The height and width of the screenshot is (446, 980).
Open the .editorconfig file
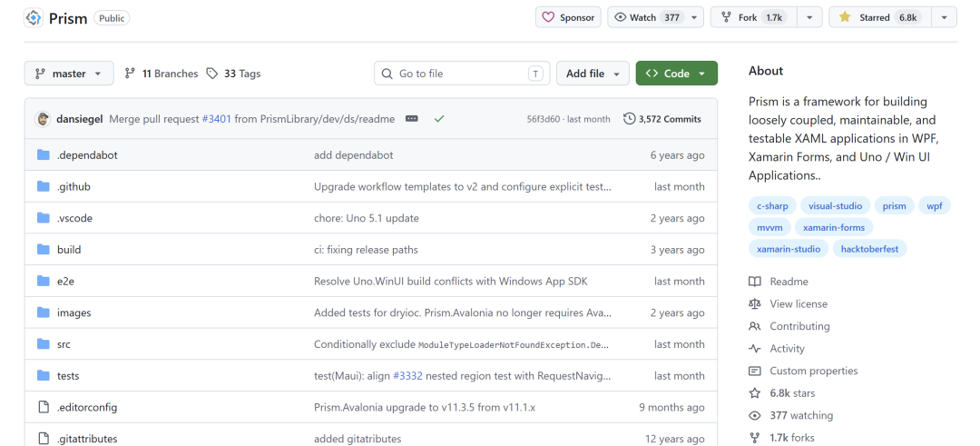(x=87, y=407)
